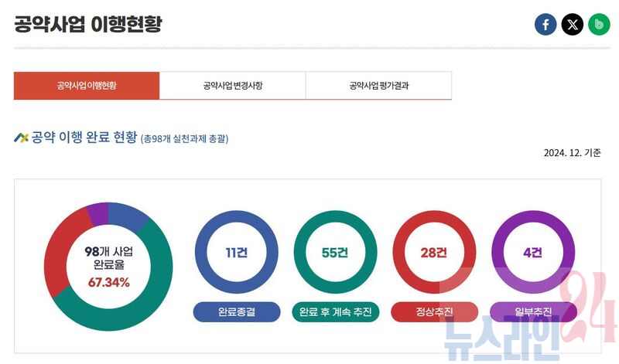Screen dimensions: 619x364
Task: Go to the 공약사업 평가결과 tab
Action: click(x=378, y=86)
